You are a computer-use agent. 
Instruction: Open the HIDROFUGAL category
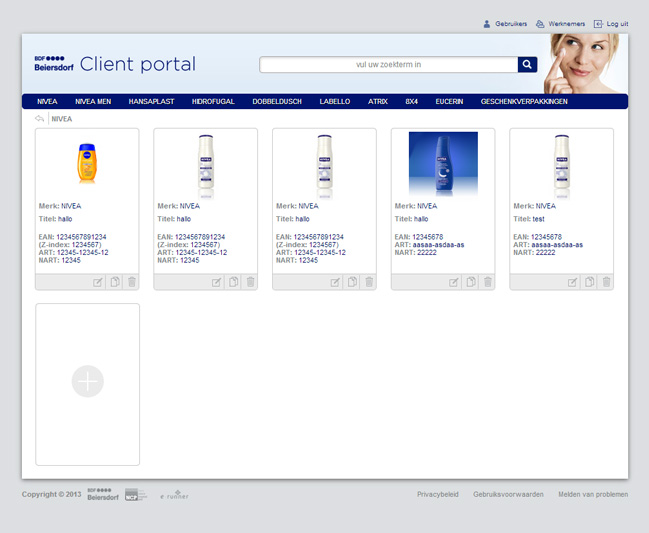[213, 101]
